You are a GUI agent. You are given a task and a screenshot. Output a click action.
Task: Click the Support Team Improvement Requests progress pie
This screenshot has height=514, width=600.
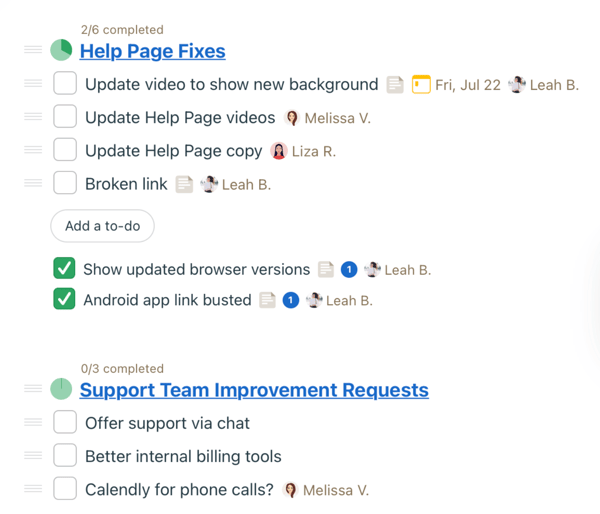pyautogui.click(x=61, y=389)
